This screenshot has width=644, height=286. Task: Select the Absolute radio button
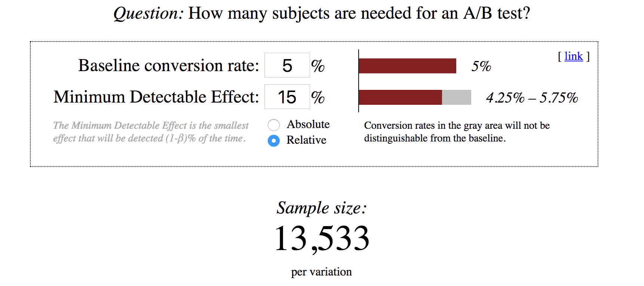(274, 125)
